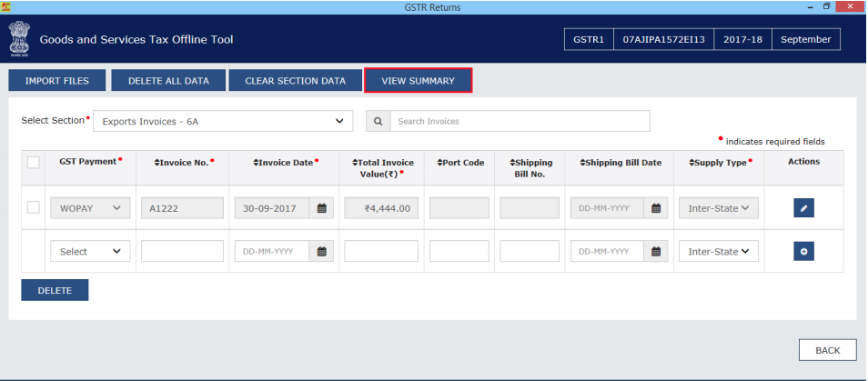The width and height of the screenshot is (868, 381).
Task: Sort by Total Invoice Value column
Action: coord(382,167)
